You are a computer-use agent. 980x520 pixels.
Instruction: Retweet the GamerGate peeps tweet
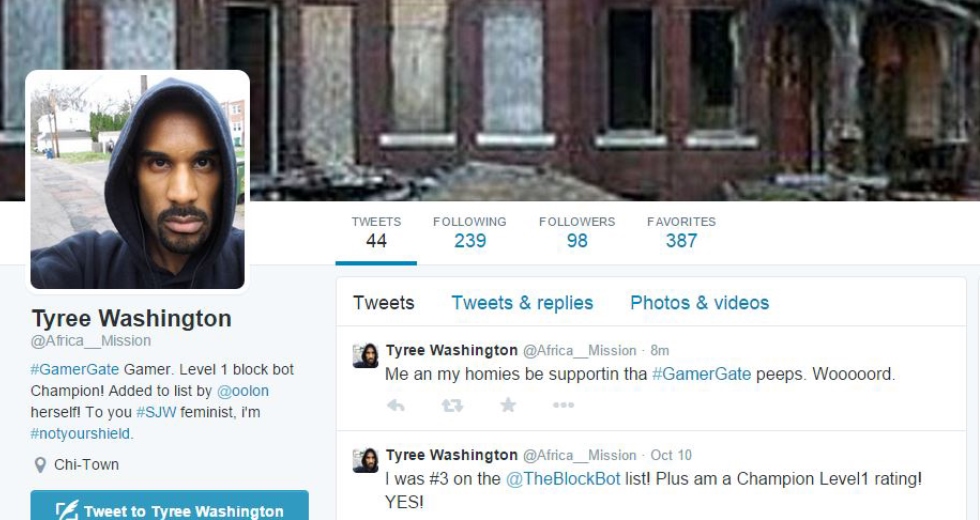452,406
